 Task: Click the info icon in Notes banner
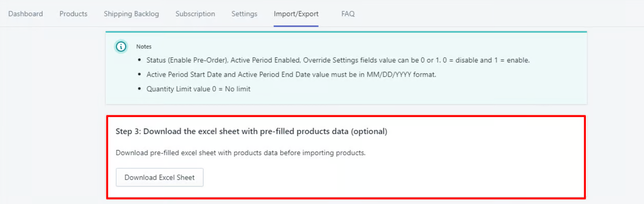[x=121, y=47]
